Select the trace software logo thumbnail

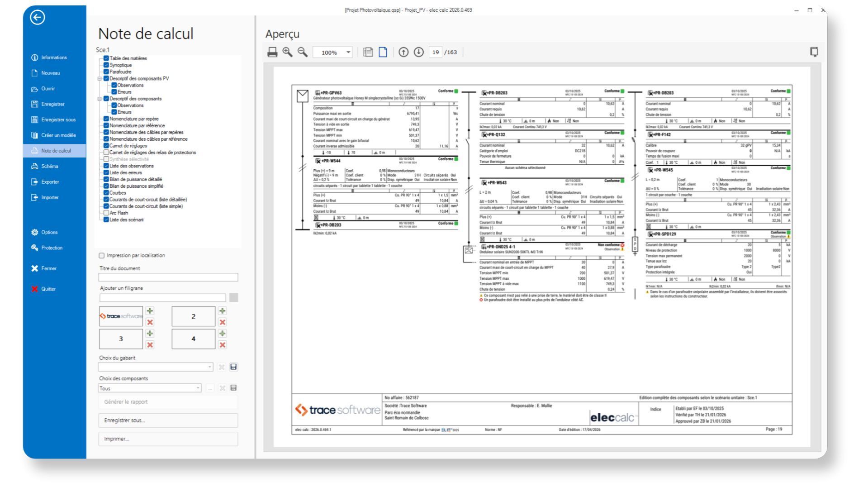coord(121,316)
